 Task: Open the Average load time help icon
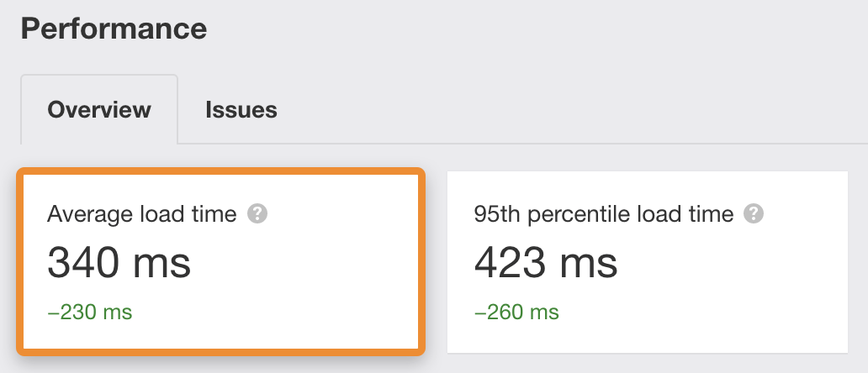257,214
